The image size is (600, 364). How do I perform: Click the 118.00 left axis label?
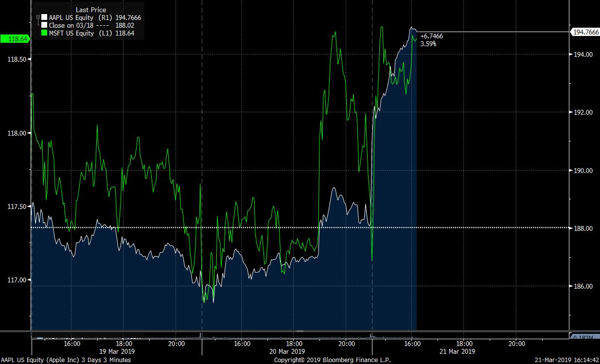[x=17, y=133]
